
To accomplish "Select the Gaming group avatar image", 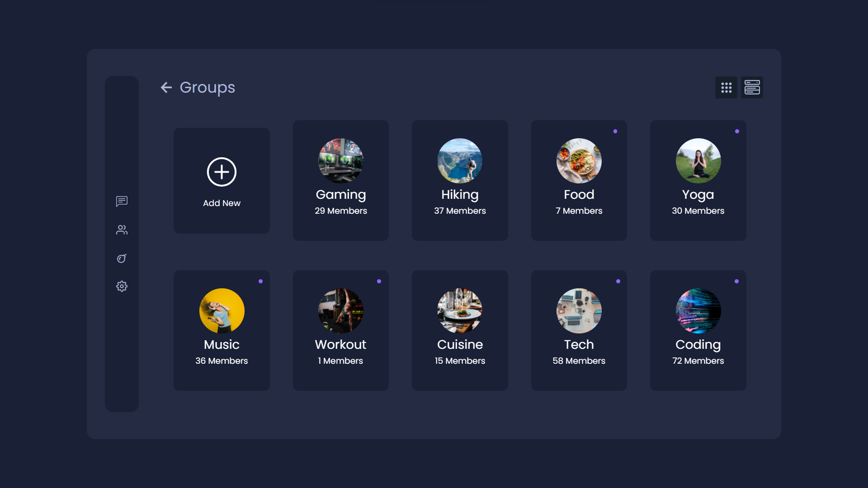I will 340,161.
